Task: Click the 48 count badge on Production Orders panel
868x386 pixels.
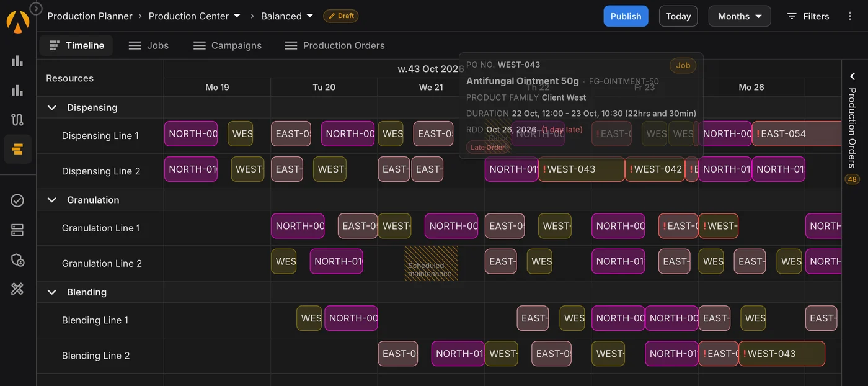Action: pyautogui.click(x=852, y=179)
